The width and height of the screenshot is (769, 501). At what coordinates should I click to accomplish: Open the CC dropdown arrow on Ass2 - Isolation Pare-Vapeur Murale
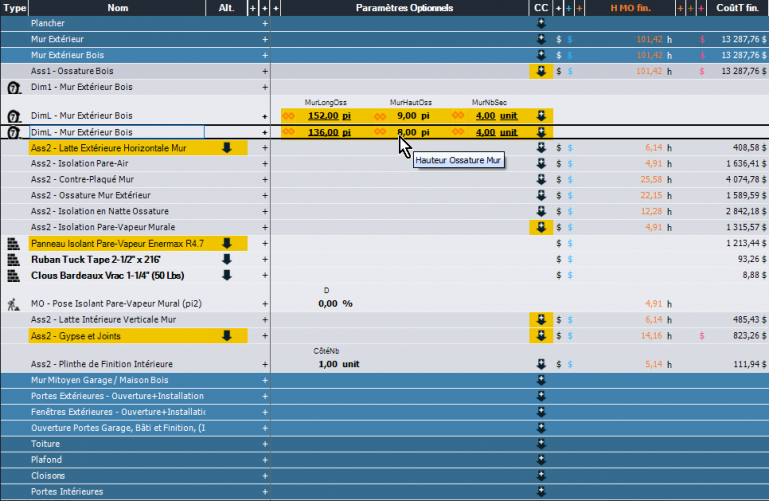click(540, 227)
